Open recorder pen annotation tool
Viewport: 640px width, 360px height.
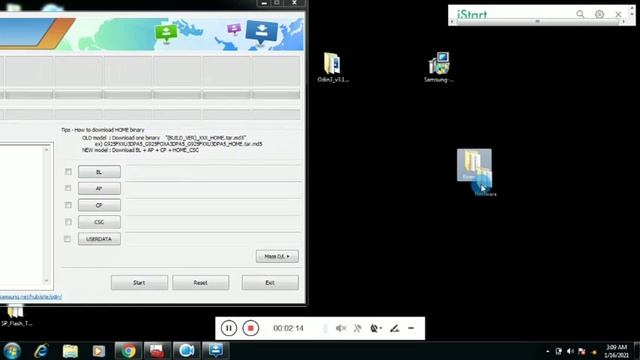tap(394, 328)
